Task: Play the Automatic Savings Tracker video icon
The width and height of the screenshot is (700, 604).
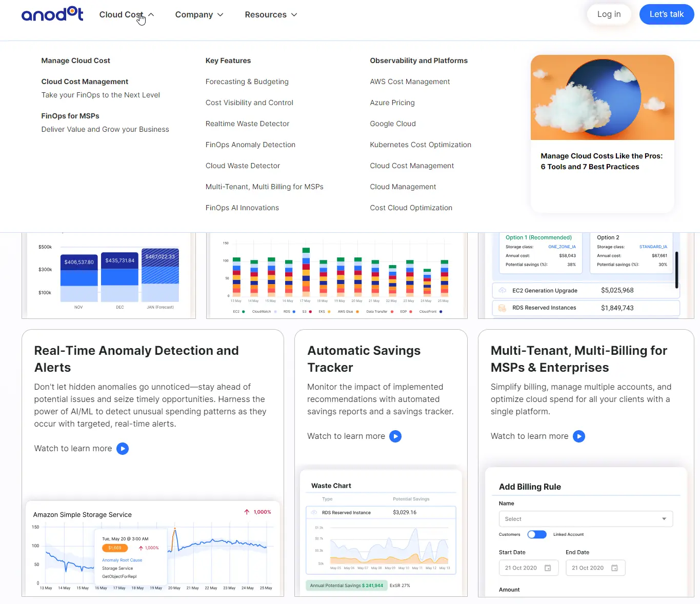Action: coord(395,436)
